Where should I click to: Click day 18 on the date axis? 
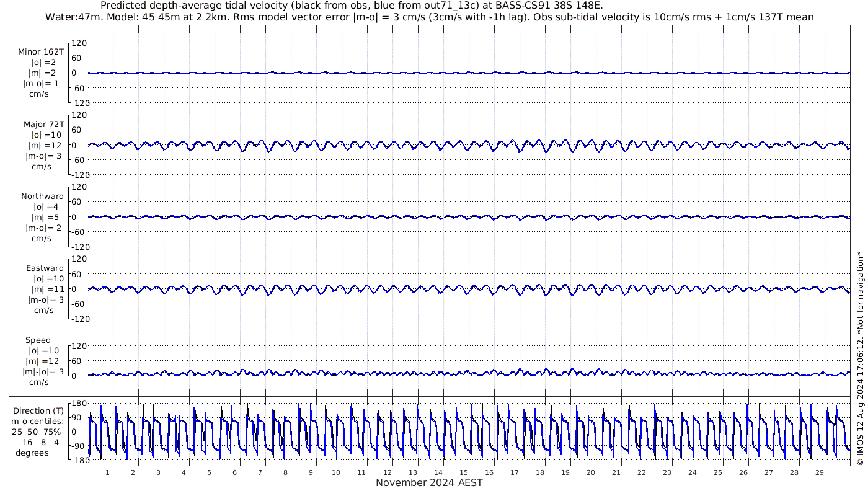tap(539, 472)
